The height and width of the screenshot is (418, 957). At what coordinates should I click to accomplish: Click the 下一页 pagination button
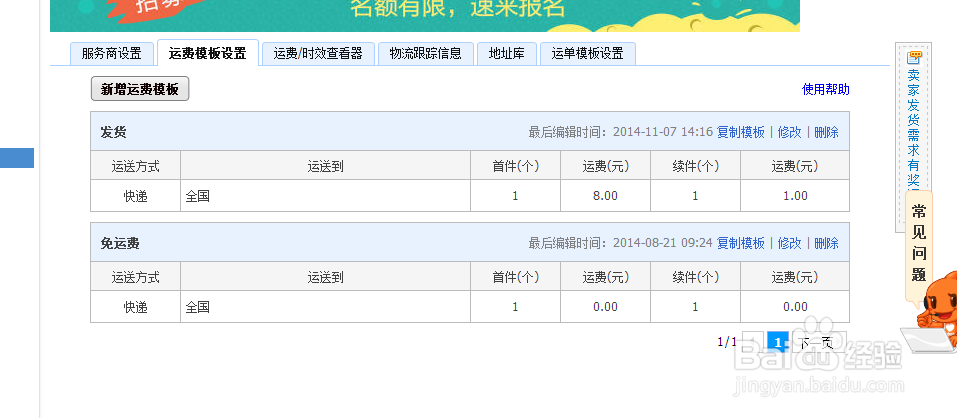[x=818, y=342]
